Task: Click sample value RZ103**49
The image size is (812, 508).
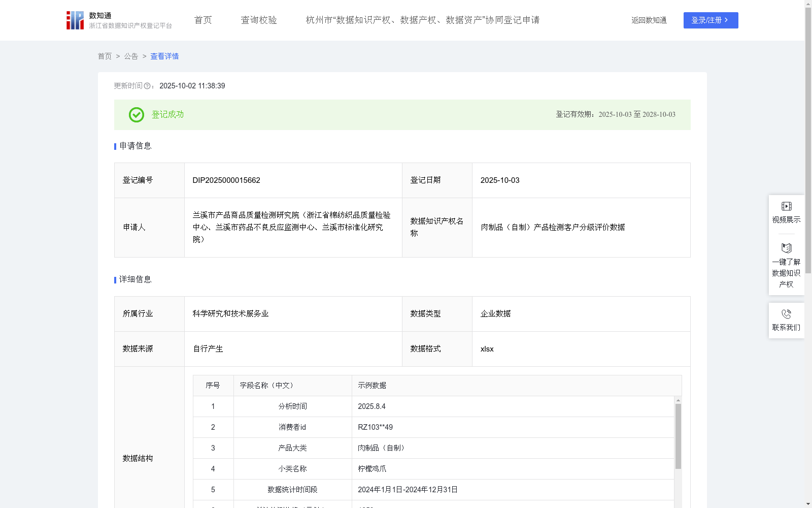Action: click(375, 427)
